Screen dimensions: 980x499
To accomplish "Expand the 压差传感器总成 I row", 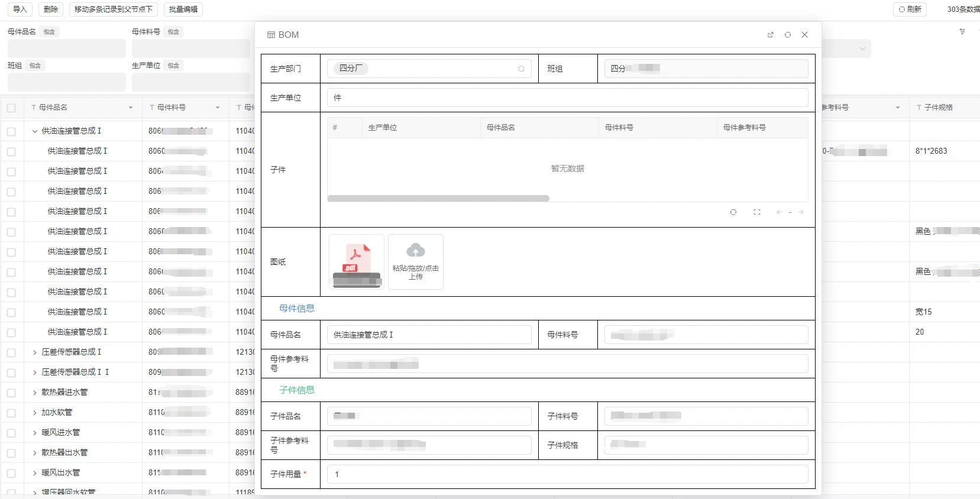I will coord(34,352).
